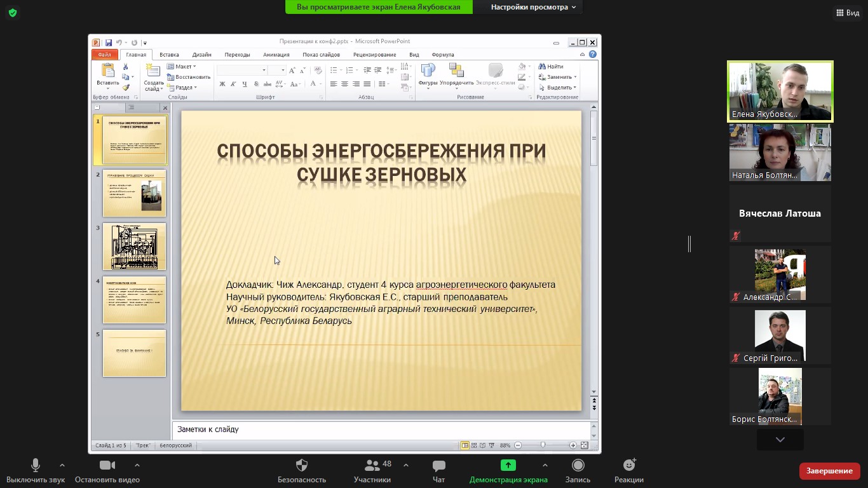Expand more participant videos with down chevron
This screenshot has width=868, height=488.
point(780,440)
